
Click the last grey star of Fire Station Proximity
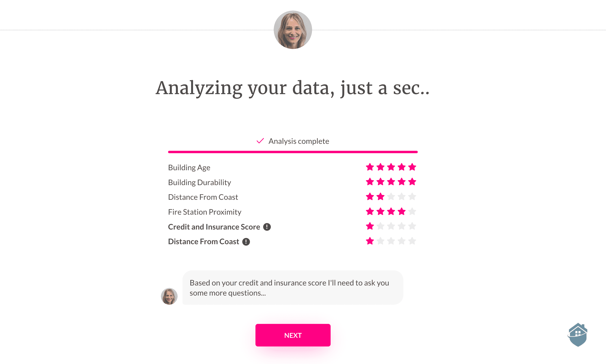412,212
